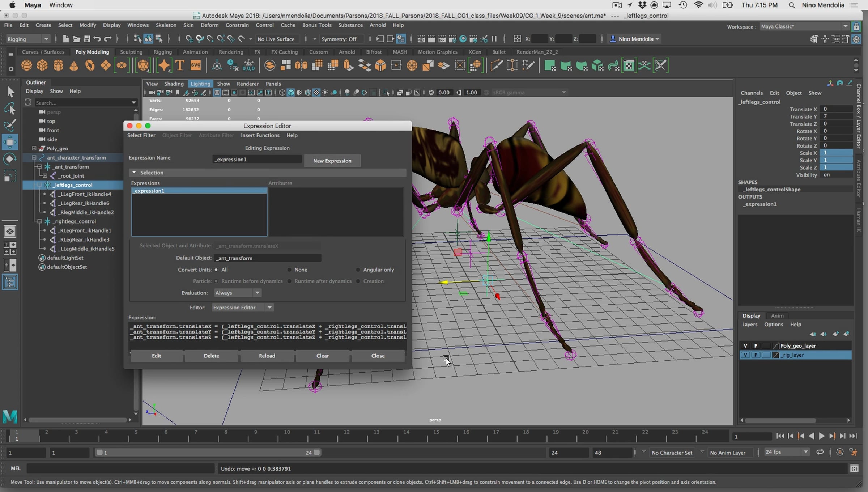The width and height of the screenshot is (868, 492).
Task: Click the undo icon in status line
Action: click(97, 39)
